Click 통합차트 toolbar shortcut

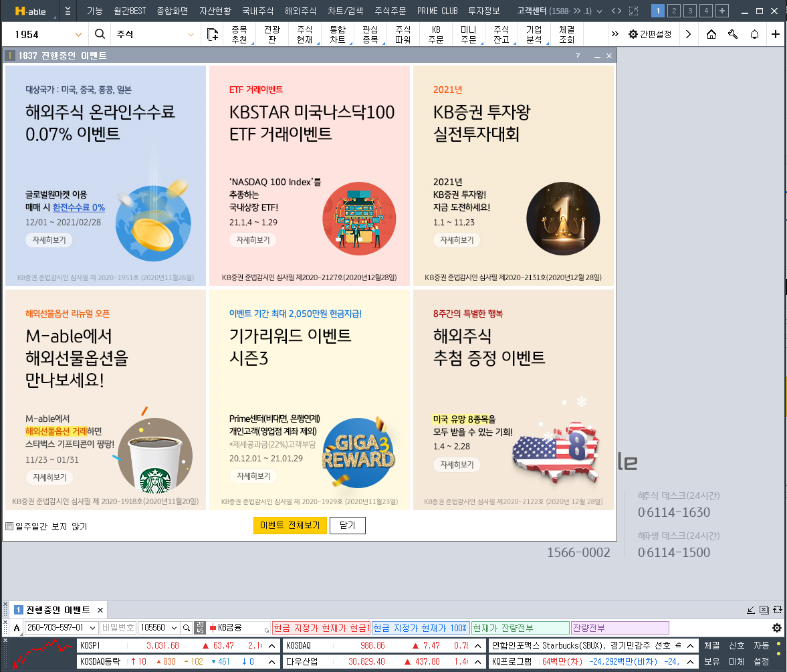coord(338,34)
